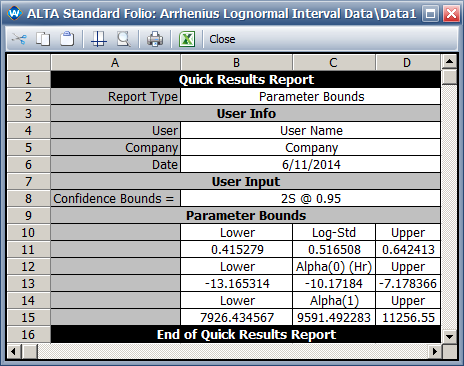
Task: Click the 'End of Quick Results Report' cell
Action: (246, 334)
